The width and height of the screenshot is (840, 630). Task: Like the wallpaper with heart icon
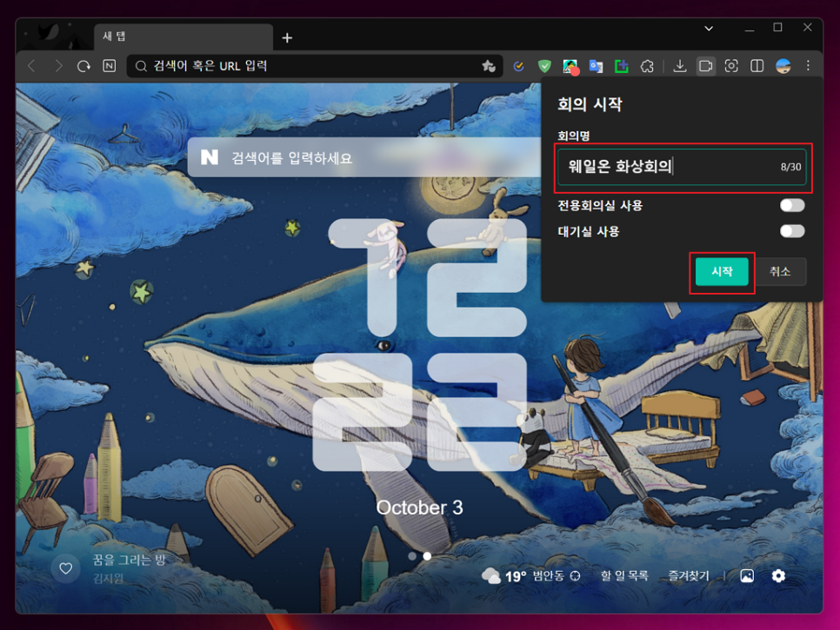66,568
